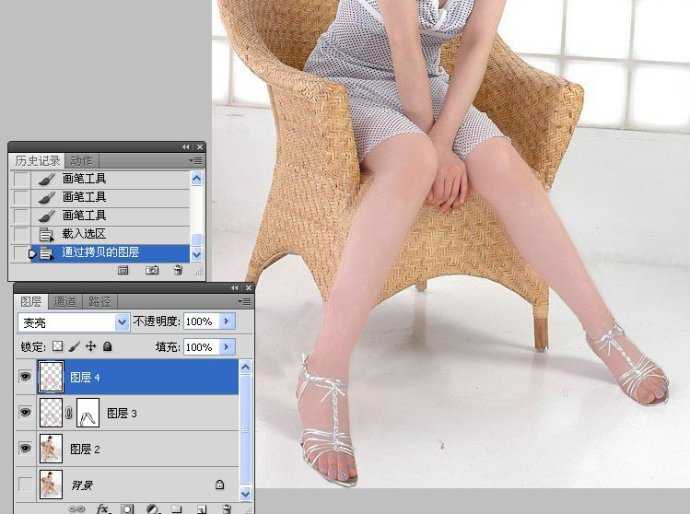The height and width of the screenshot is (514, 690).
Task: Select 图层 3 layer mask thumbnail
Action: 88,413
